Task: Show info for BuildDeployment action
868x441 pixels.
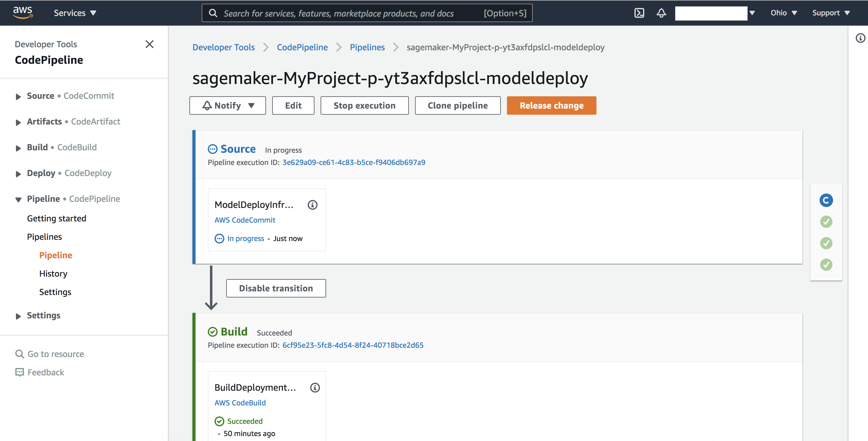Action: pos(315,387)
